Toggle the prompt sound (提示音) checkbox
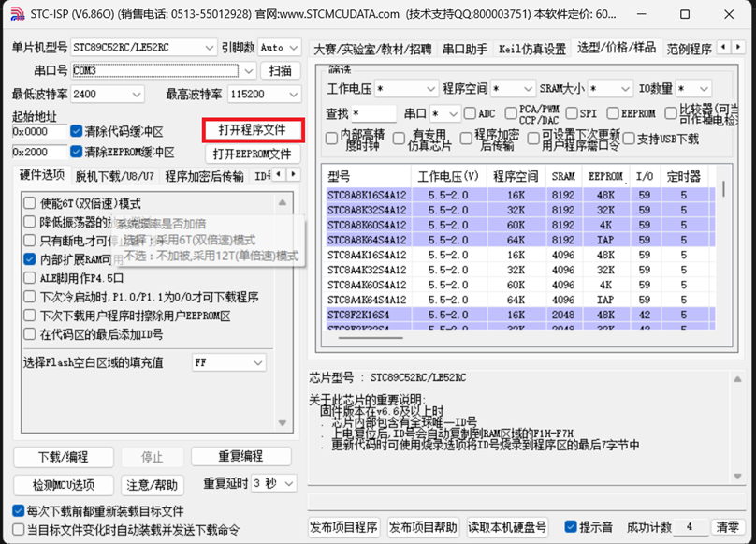Screen dimensions: 756x544 (570, 526)
